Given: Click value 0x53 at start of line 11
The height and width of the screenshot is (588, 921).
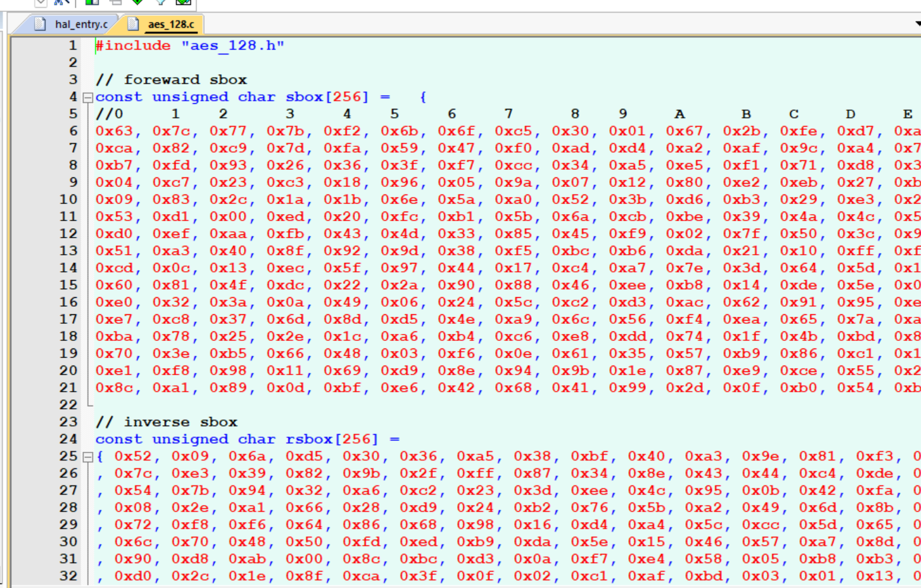Looking at the screenshot, I should [x=114, y=217].
